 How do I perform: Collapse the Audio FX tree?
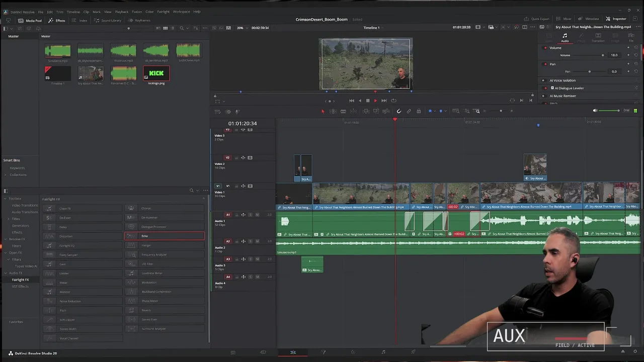pyautogui.click(x=5, y=273)
